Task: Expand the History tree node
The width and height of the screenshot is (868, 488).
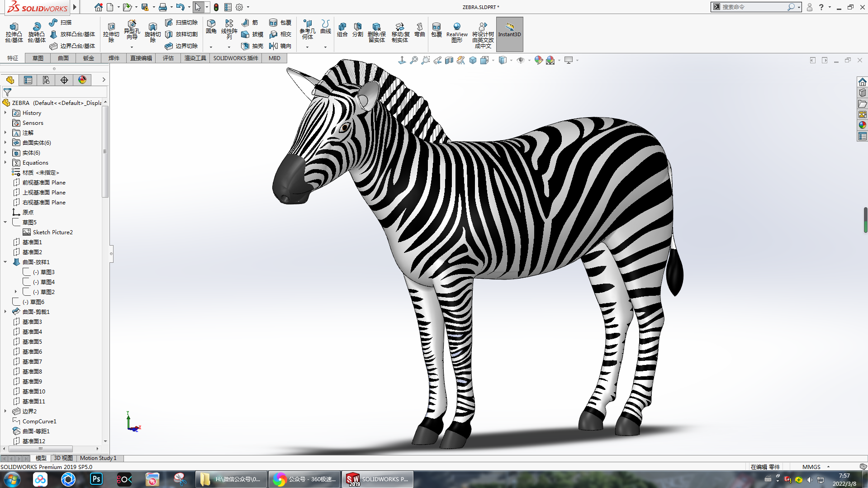Action: [x=5, y=113]
